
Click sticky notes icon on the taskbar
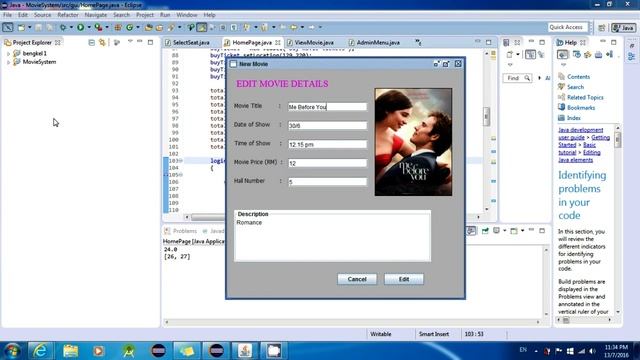(x=187, y=351)
